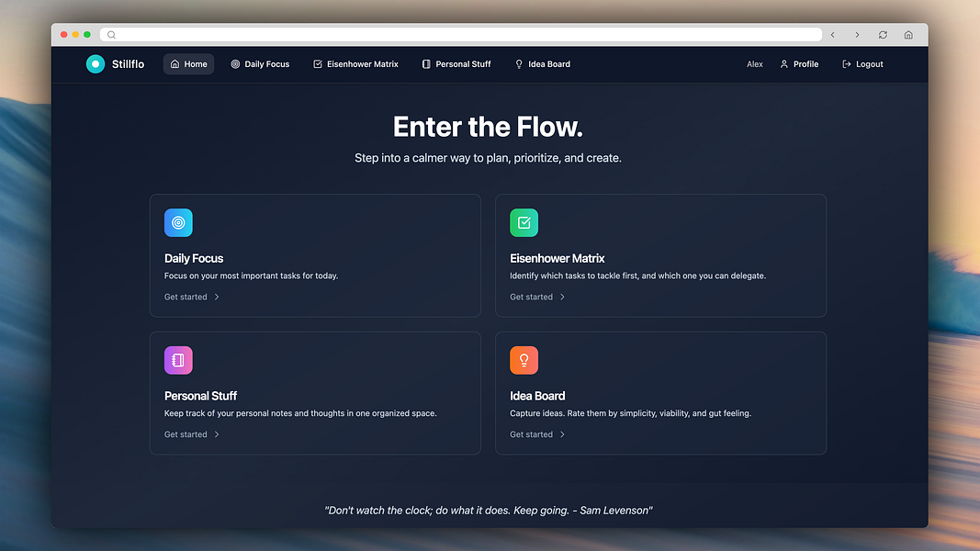
Task: Click 'Identify which tasks to tackle first' text
Action: 637,275
